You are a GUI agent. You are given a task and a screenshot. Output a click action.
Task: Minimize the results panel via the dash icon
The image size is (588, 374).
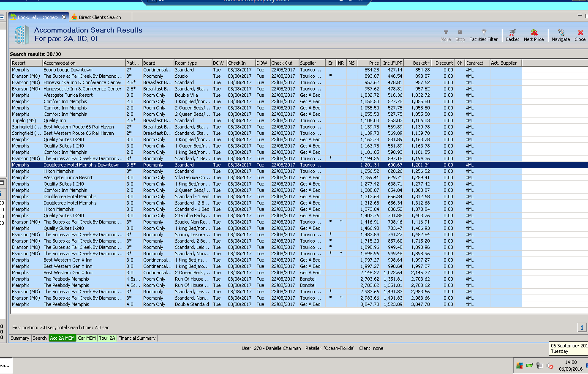580,15
